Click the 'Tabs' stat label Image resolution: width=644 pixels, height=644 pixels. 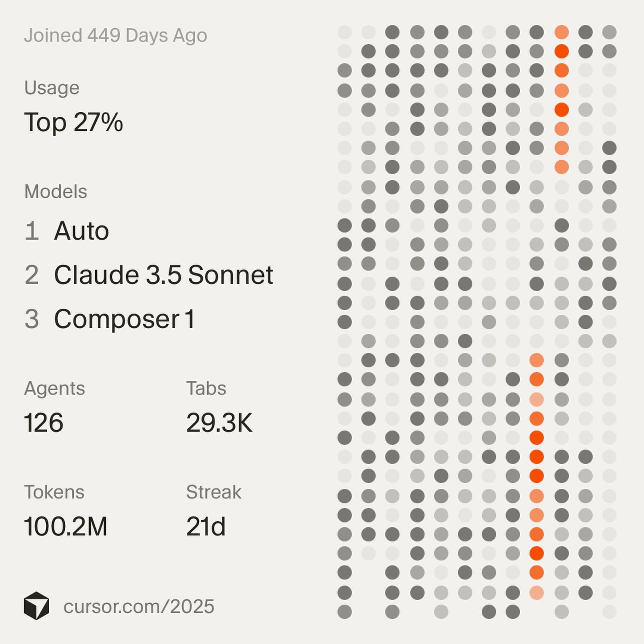tap(206, 388)
